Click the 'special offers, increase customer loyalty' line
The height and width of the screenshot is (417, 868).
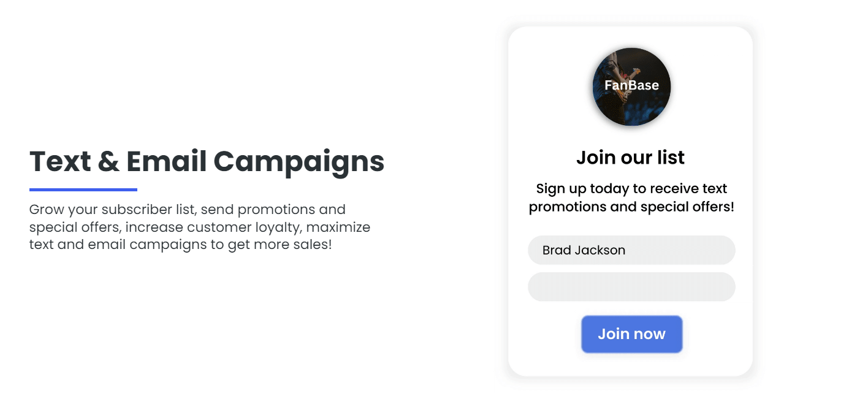click(x=200, y=227)
